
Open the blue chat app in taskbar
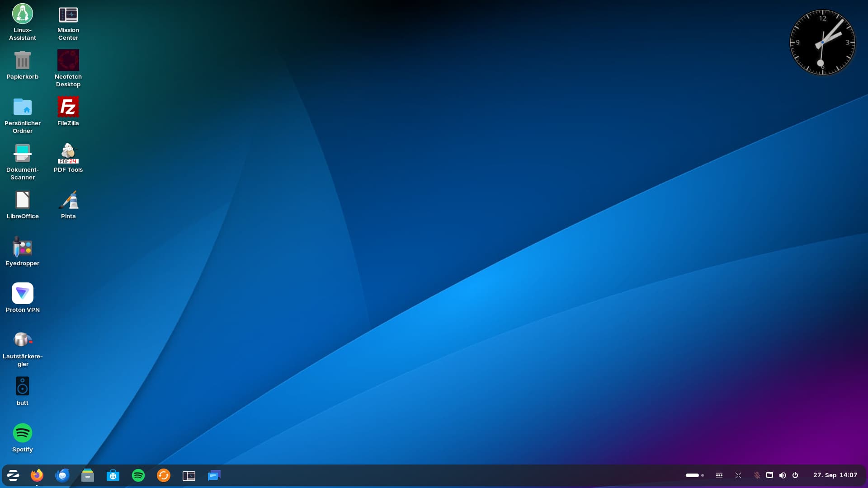pyautogui.click(x=214, y=475)
